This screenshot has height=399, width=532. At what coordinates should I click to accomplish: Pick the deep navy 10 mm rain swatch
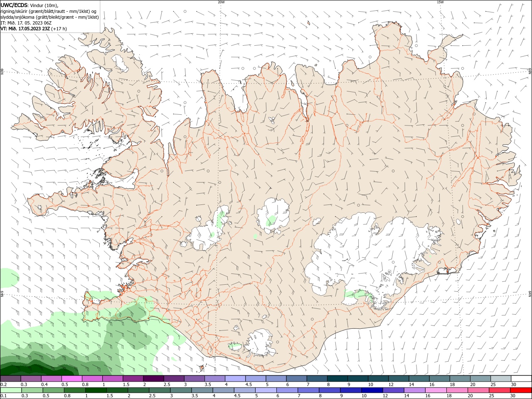coord(372,390)
